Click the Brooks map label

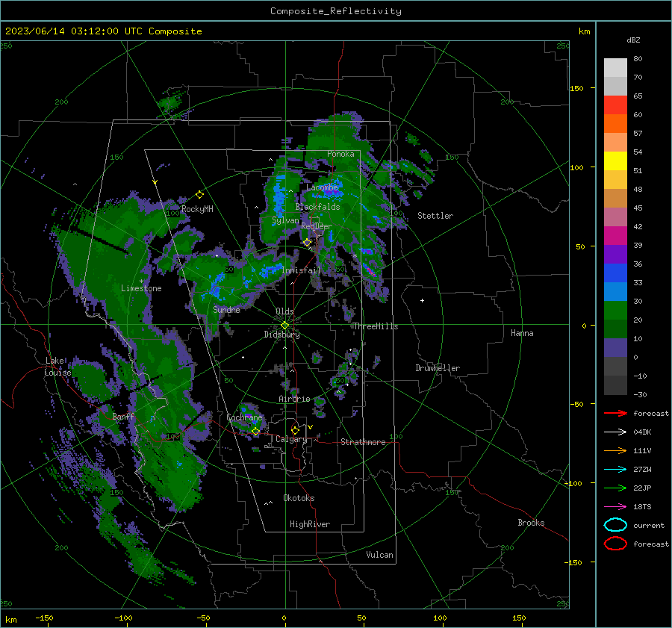531,523
